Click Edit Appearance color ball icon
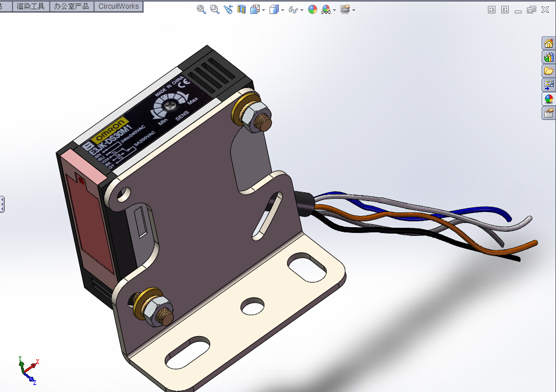556x392 pixels. [x=313, y=9]
